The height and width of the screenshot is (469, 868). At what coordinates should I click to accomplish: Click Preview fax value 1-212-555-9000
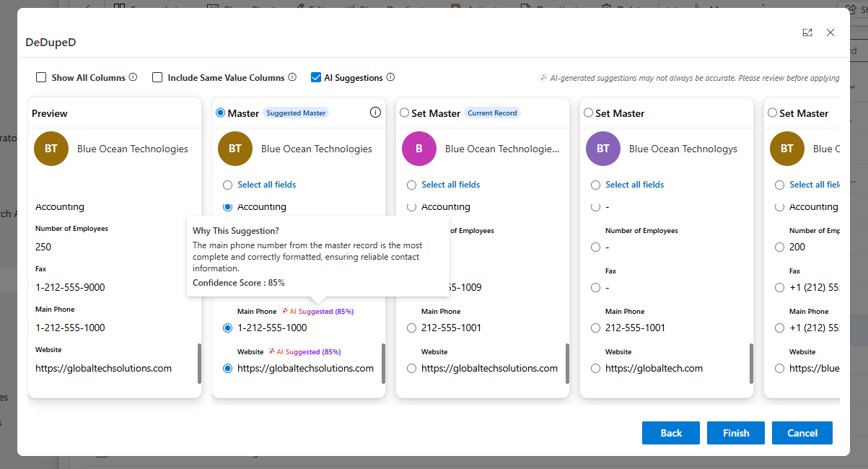click(70, 287)
